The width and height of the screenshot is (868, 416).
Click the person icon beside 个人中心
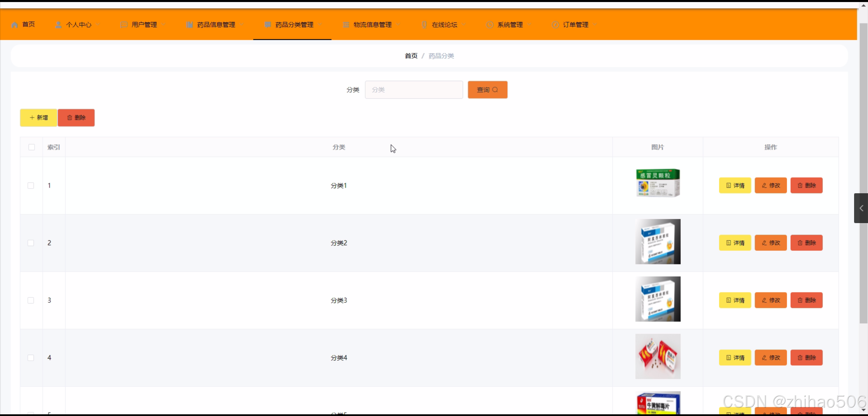tap(58, 25)
